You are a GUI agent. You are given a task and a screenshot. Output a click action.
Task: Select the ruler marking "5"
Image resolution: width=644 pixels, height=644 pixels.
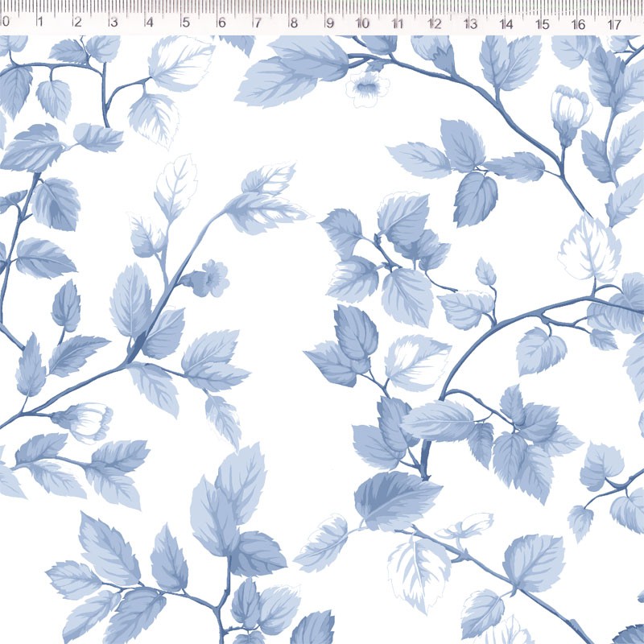[x=186, y=23]
